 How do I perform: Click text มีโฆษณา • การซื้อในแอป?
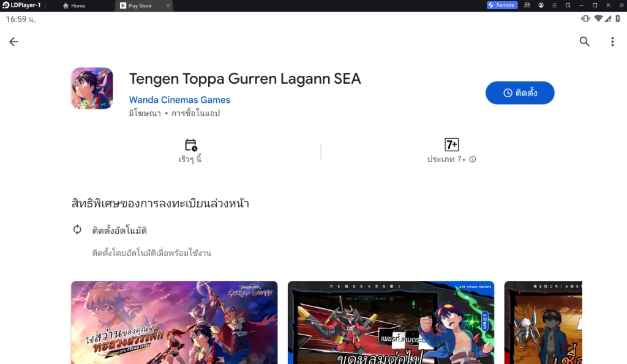pyautogui.click(x=175, y=113)
